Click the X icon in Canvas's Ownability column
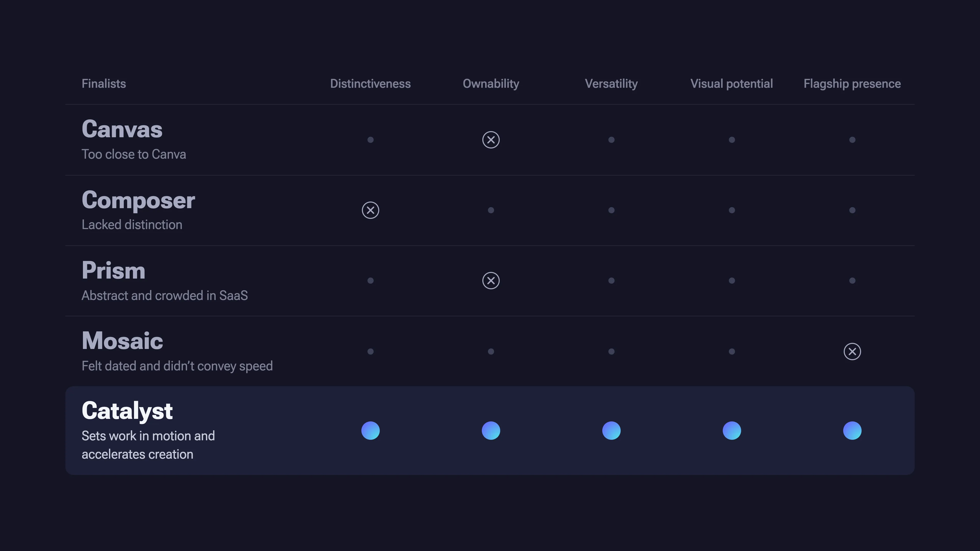 pyautogui.click(x=491, y=140)
